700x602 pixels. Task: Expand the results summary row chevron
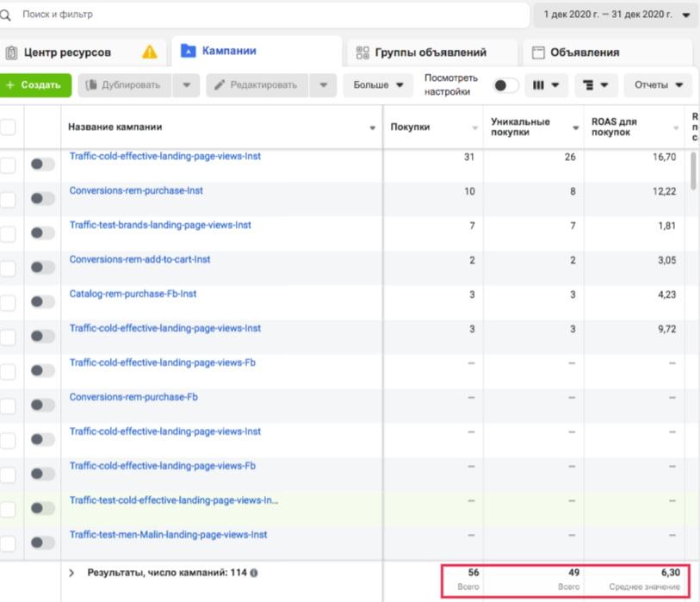point(71,573)
